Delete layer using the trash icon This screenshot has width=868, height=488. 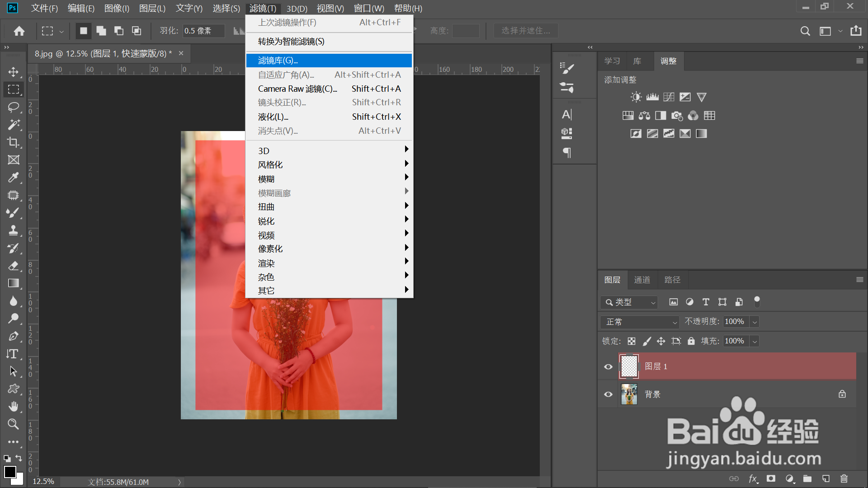tap(844, 479)
